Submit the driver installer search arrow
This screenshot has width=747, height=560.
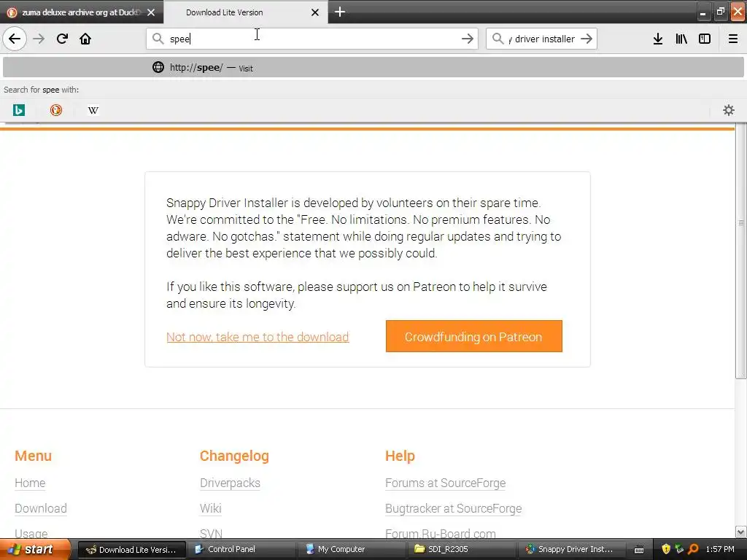(587, 39)
